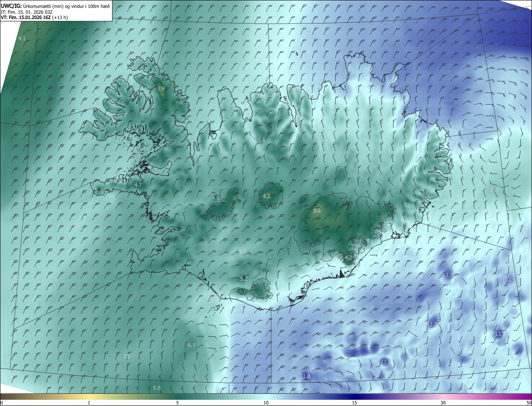This screenshot has height=406, width=532.
Task: Click the 13.8 value label
Action: pos(305,377)
